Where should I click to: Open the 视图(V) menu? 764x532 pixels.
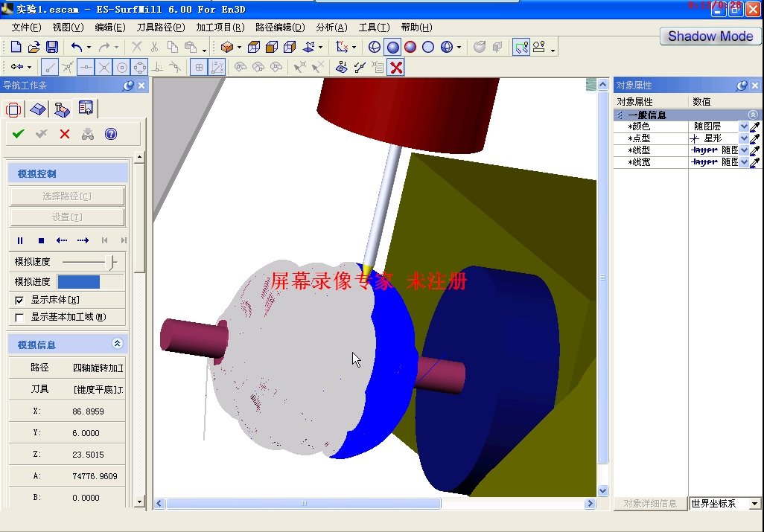pos(68,28)
